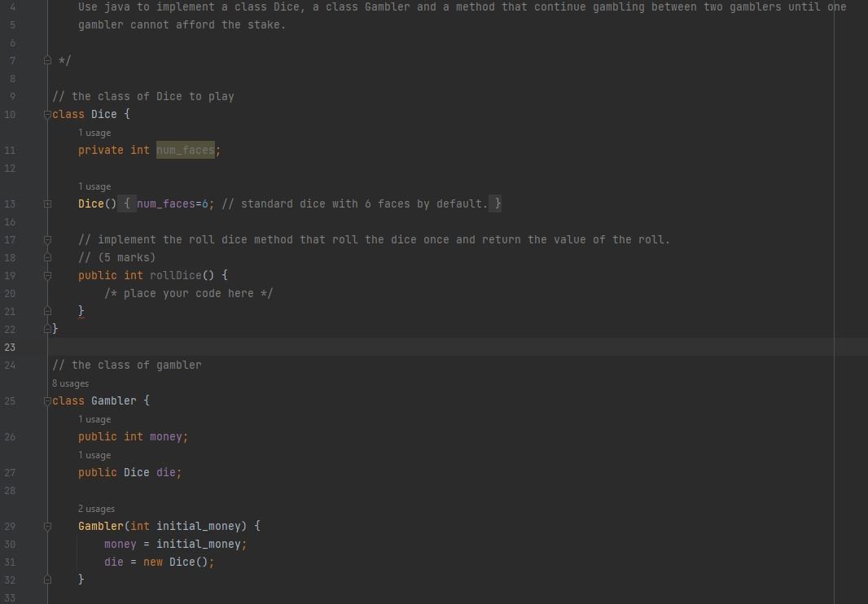868x604 pixels.
Task: Open the "1 usage" hint above the die field
Action: (94, 454)
